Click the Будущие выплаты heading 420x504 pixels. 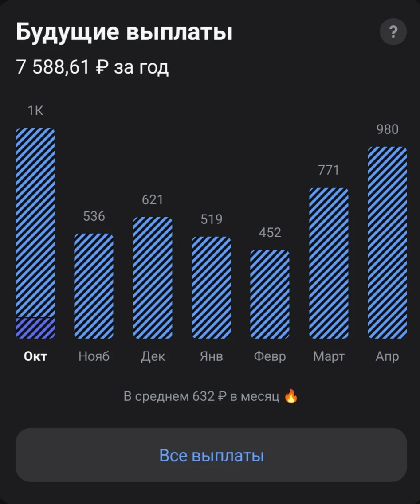click(124, 32)
